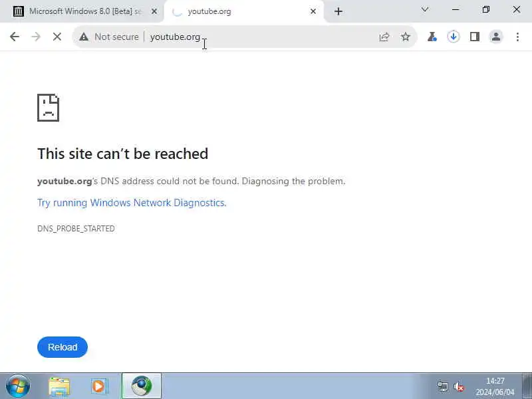Screen dimensions: 532x399
Task: Open the Not secure site information warning
Action: pos(109,37)
